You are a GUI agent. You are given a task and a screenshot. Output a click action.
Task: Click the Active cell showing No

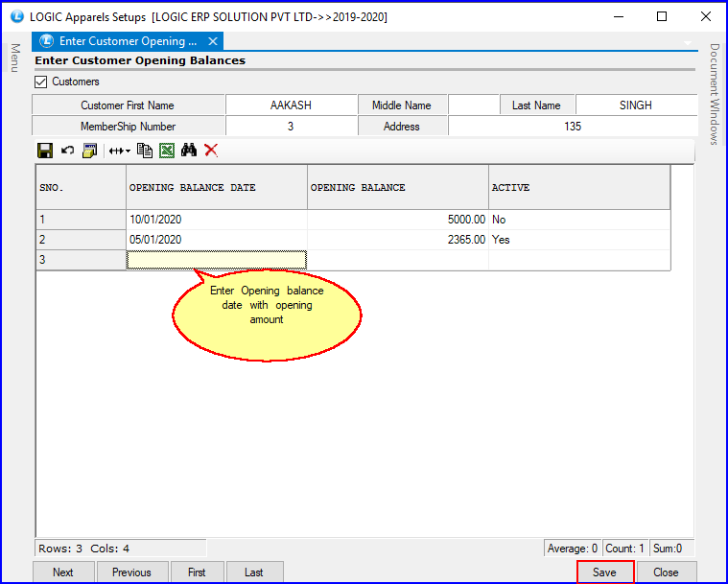pos(578,220)
